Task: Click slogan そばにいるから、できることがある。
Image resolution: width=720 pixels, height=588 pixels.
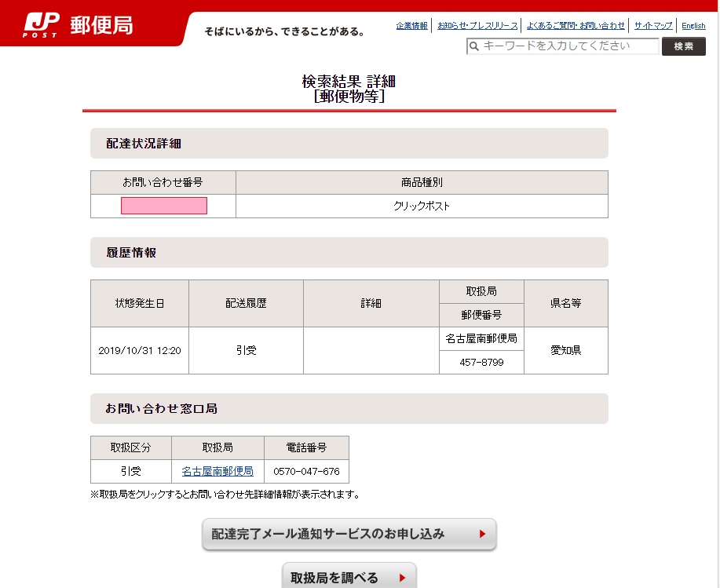Action: coord(284,31)
